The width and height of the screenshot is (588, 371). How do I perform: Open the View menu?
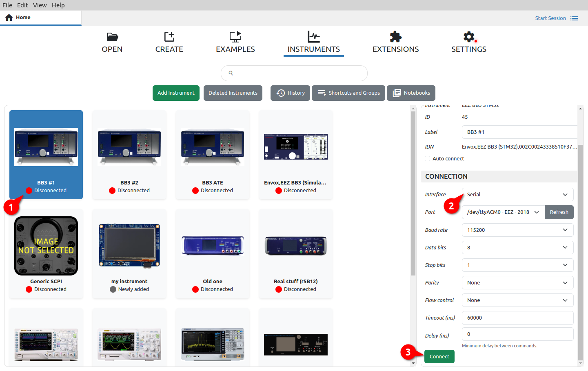click(x=40, y=5)
